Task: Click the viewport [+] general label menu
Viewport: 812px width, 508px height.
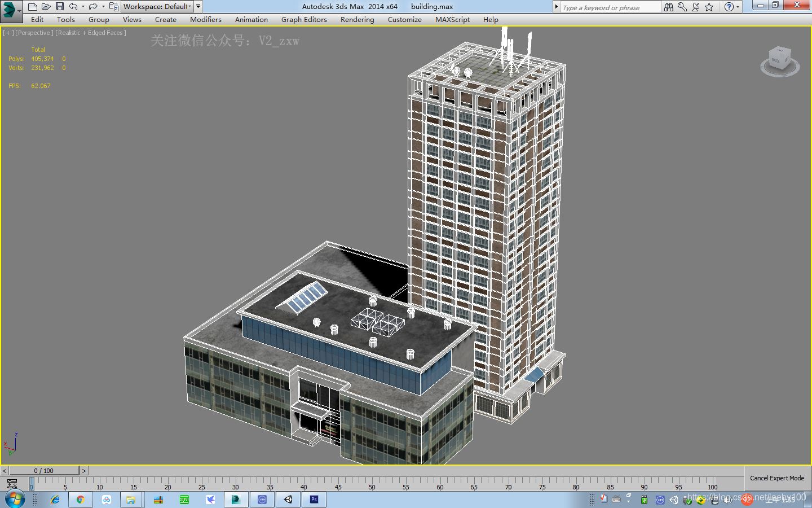Action: click(8, 33)
